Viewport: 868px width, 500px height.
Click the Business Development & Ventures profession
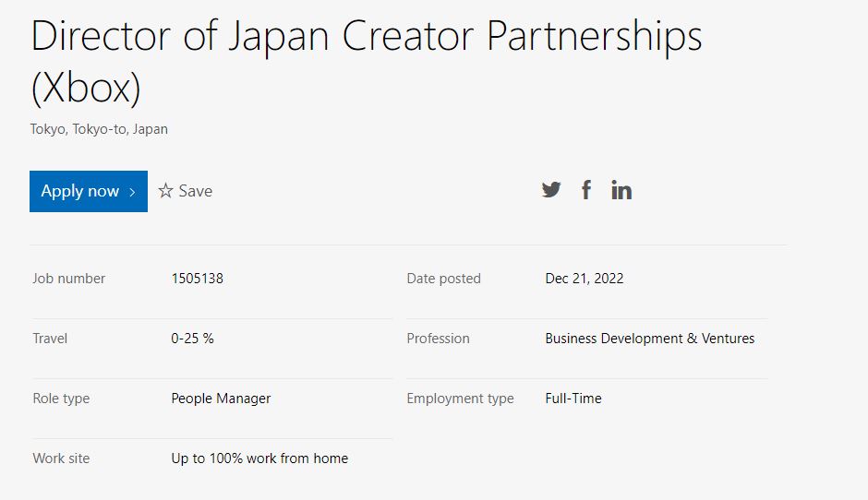pyautogui.click(x=650, y=338)
